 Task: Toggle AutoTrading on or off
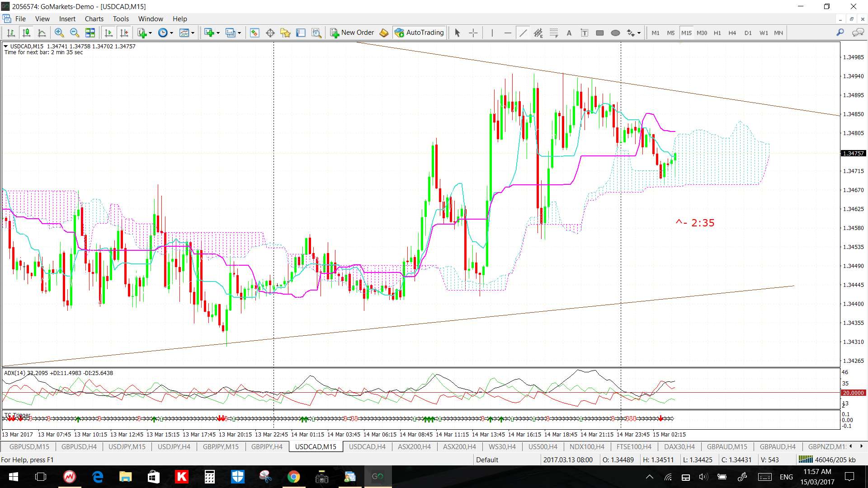[420, 33]
